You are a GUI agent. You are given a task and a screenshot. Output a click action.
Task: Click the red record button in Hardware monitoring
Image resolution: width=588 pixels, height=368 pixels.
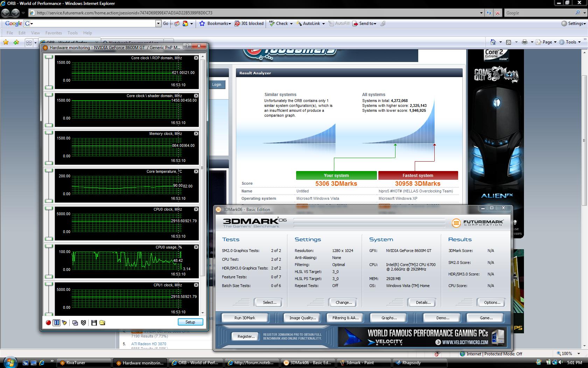(48, 322)
